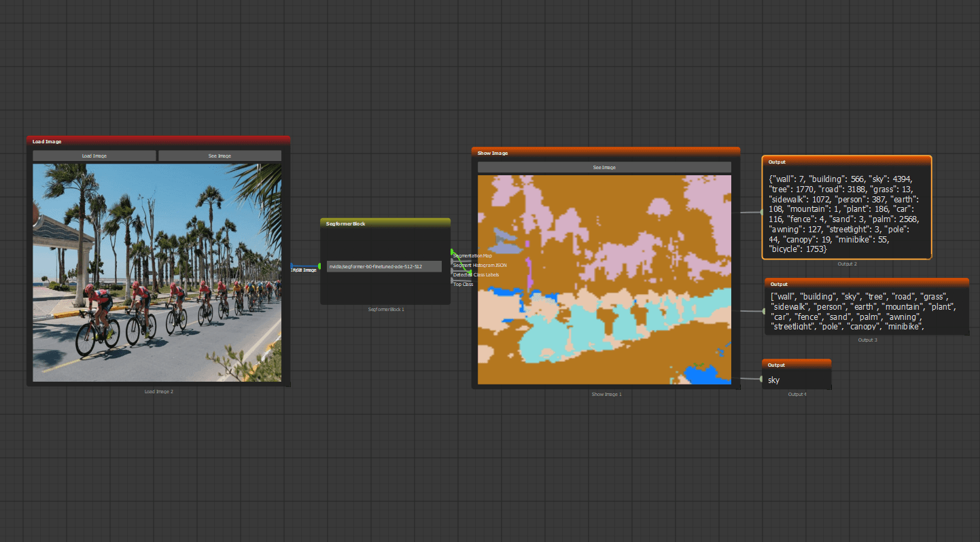Select the SegformerBlock node header
This screenshot has height=542, width=980.
tap(385, 223)
